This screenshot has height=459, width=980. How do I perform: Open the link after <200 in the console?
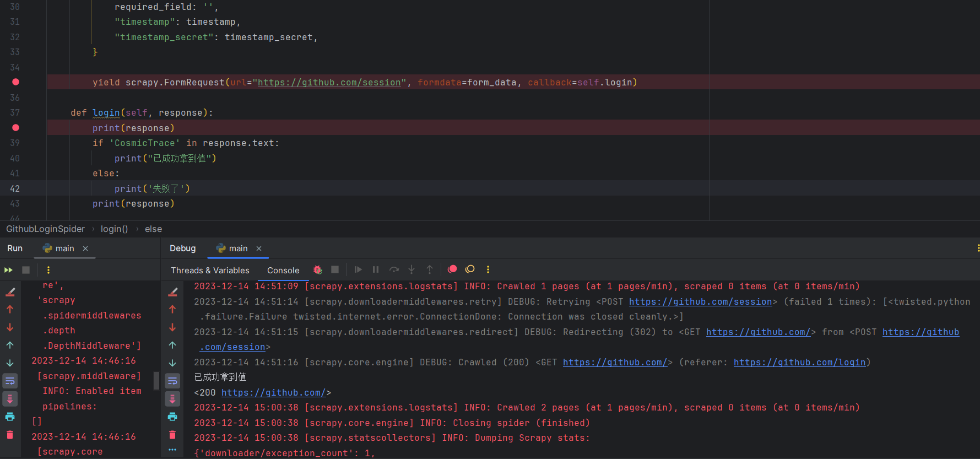(x=274, y=393)
